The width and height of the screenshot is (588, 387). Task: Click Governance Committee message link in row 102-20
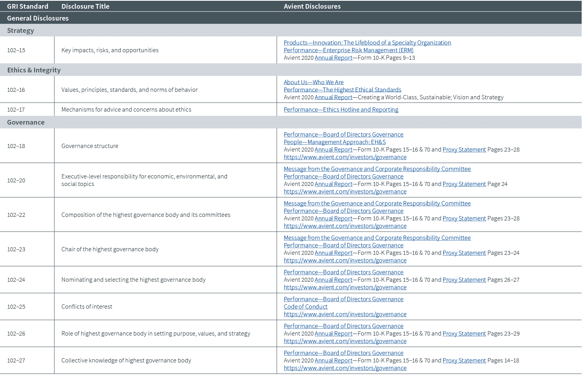pos(377,169)
